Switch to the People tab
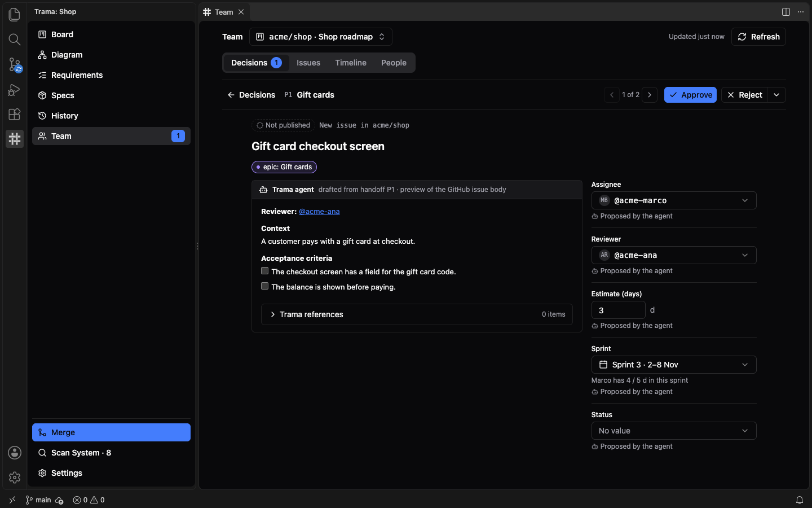Screen dimensions: 812x508 (x=394, y=63)
